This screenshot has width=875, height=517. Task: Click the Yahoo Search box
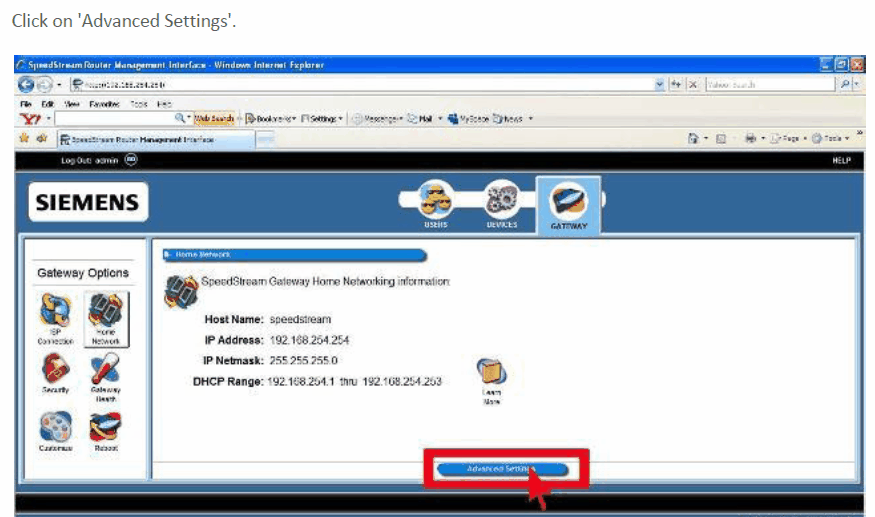click(x=770, y=84)
